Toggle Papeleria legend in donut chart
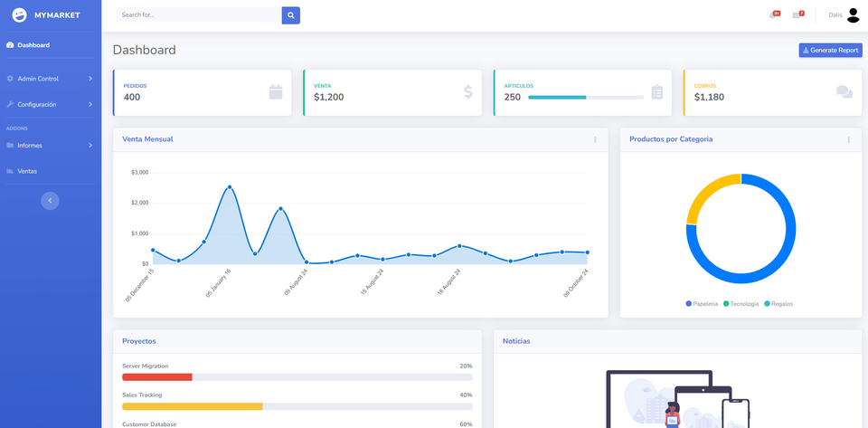The width and height of the screenshot is (868, 428). (x=702, y=303)
